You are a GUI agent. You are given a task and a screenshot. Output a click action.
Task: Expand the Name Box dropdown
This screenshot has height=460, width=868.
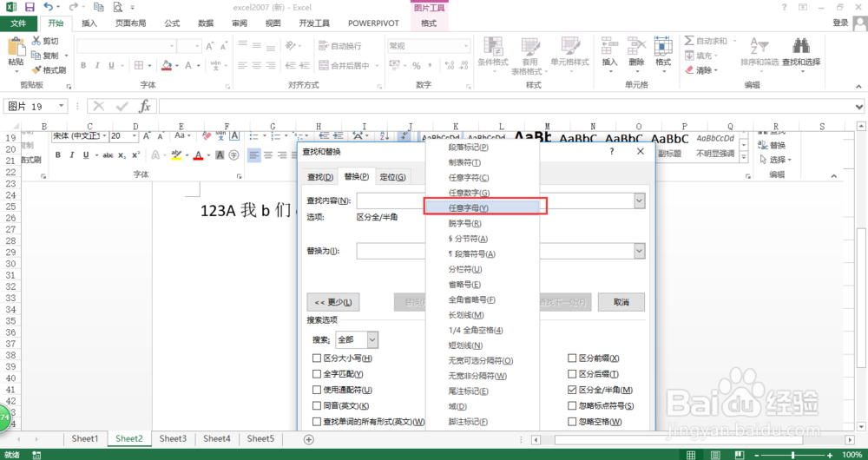pos(61,106)
